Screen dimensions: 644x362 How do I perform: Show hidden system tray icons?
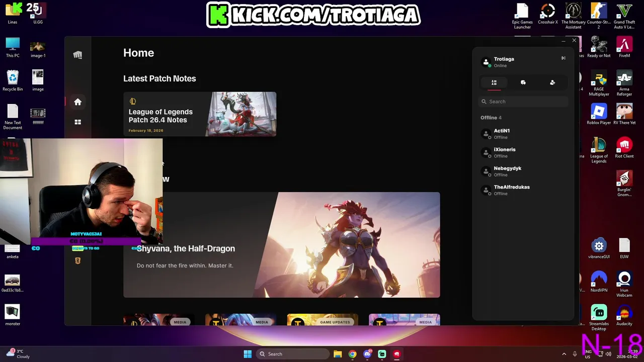tap(564, 354)
